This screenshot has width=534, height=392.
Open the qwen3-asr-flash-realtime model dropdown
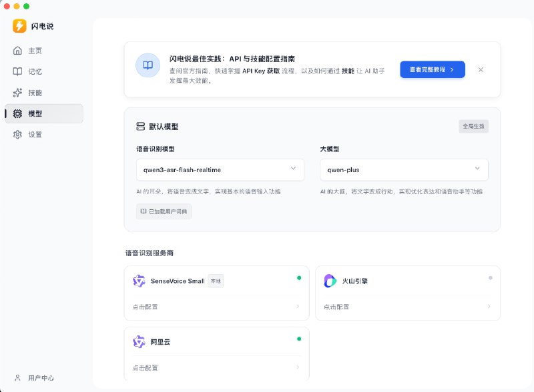tap(220, 170)
